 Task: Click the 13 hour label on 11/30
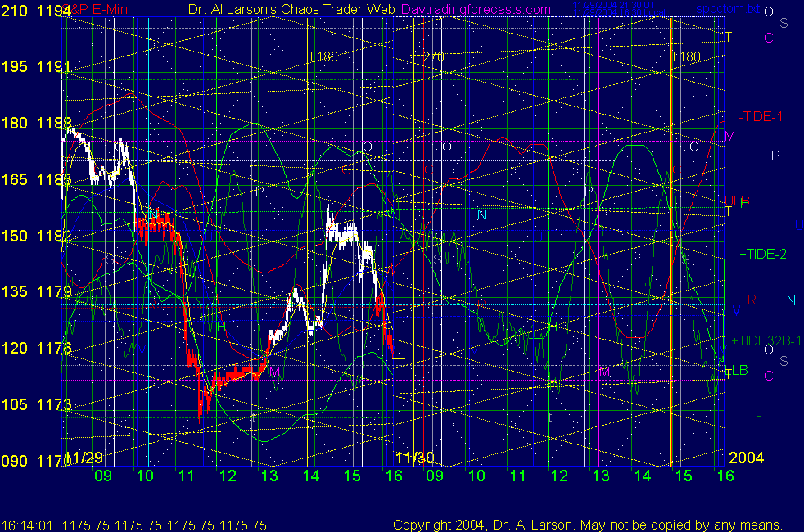[601, 476]
